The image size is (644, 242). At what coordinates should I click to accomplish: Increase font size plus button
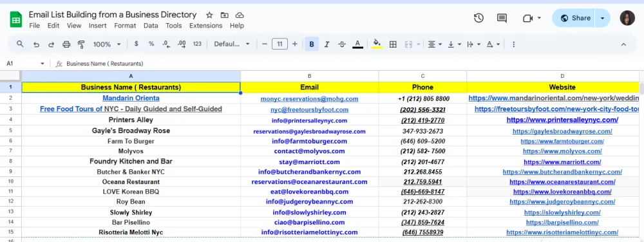pos(294,44)
